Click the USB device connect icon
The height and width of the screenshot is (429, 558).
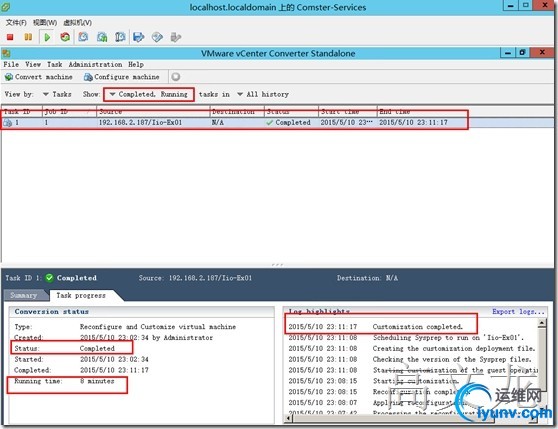click(176, 37)
